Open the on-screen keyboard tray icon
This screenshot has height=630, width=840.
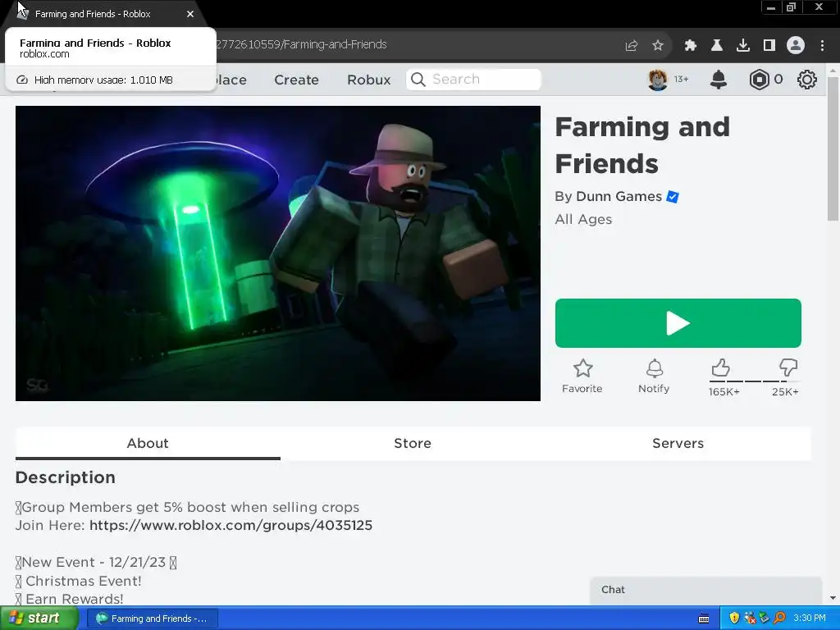click(704, 619)
